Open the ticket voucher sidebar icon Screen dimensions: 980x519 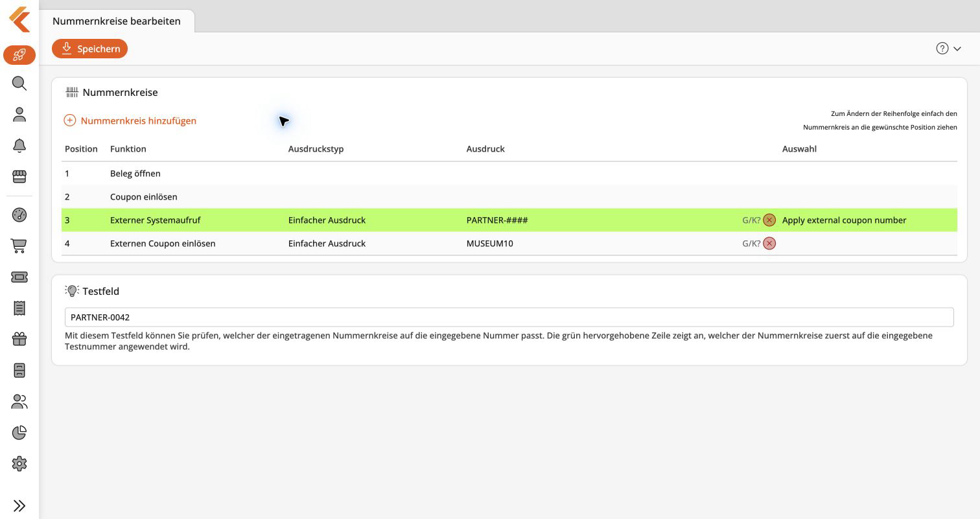pyautogui.click(x=19, y=277)
